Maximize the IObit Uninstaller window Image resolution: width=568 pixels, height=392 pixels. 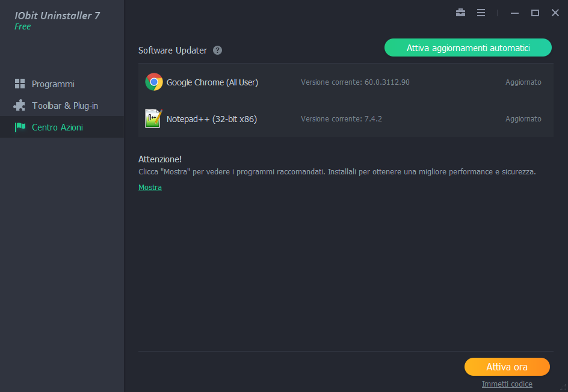click(x=534, y=13)
